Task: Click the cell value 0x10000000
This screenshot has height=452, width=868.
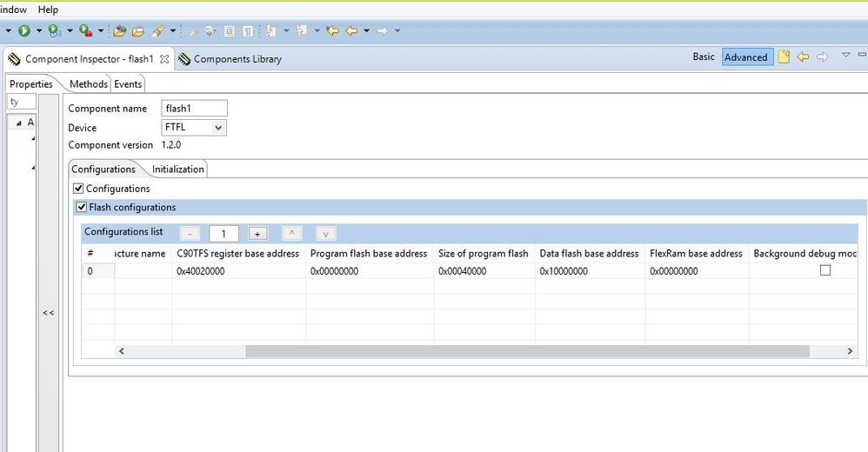Action: pos(564,271)
